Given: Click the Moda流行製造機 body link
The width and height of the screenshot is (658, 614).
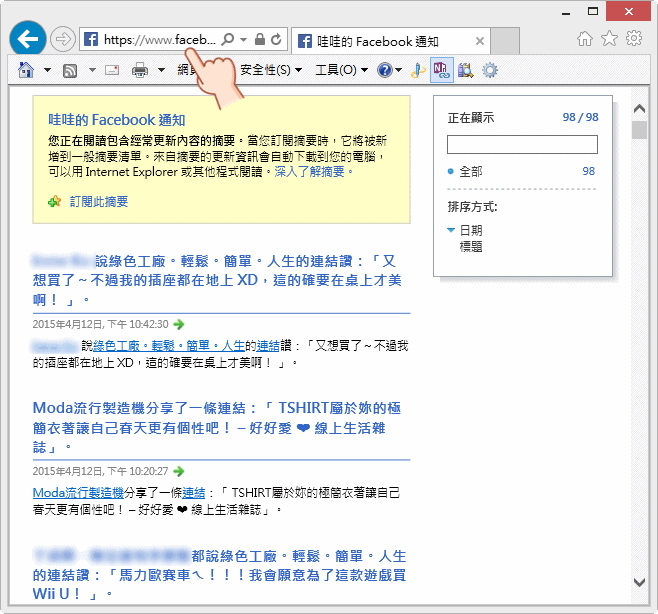Looking at the screenshot, I should click(x=78, y=493).
